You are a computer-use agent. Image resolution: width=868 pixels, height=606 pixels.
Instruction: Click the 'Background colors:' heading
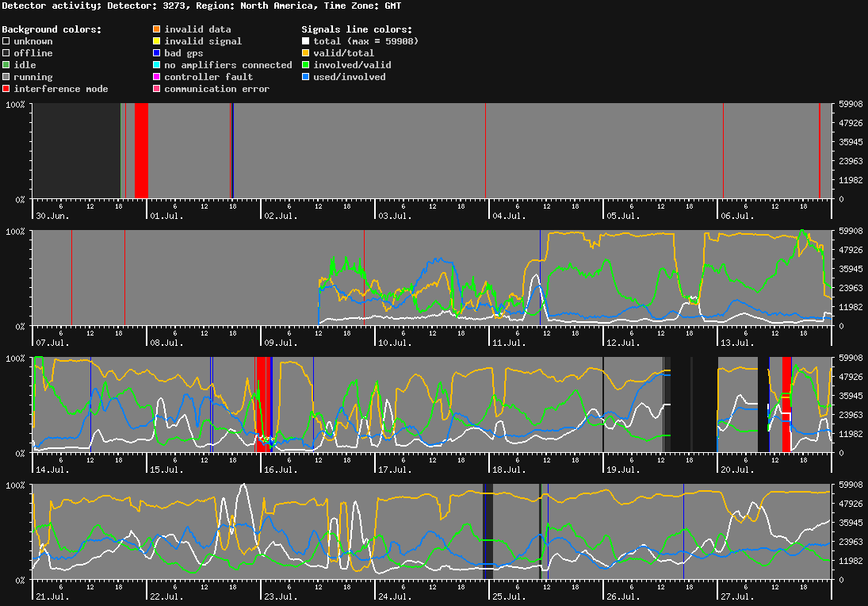point(52,29)
